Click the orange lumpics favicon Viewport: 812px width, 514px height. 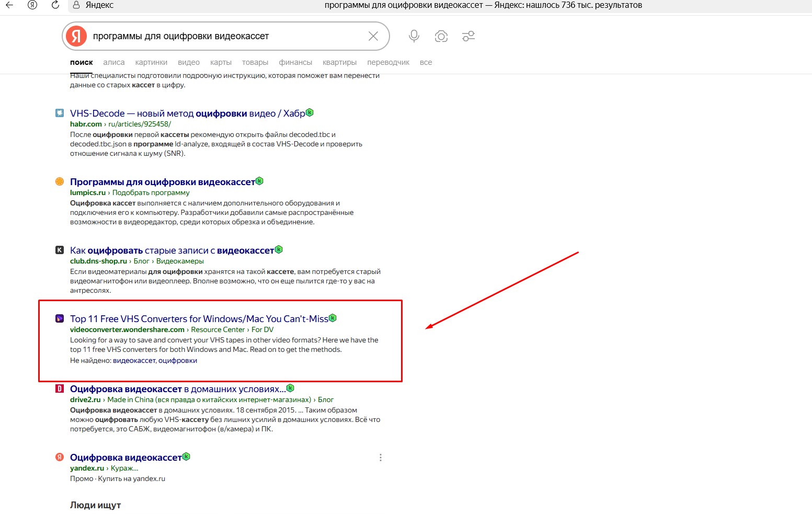(x=60, y=181)
